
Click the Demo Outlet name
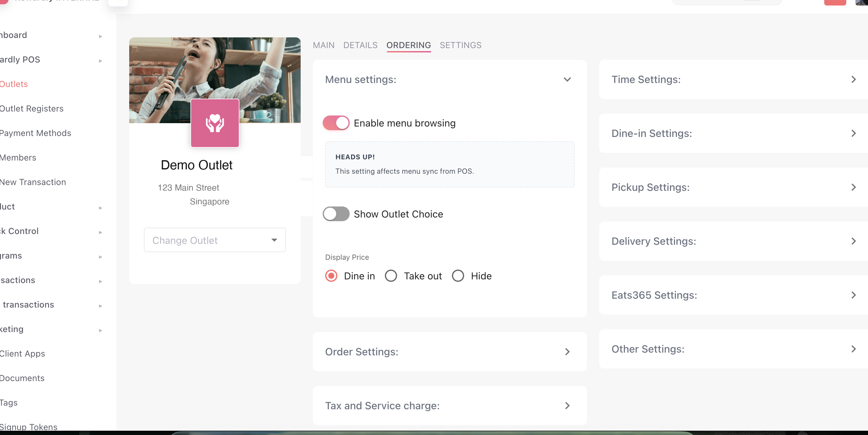click(197, 165)
